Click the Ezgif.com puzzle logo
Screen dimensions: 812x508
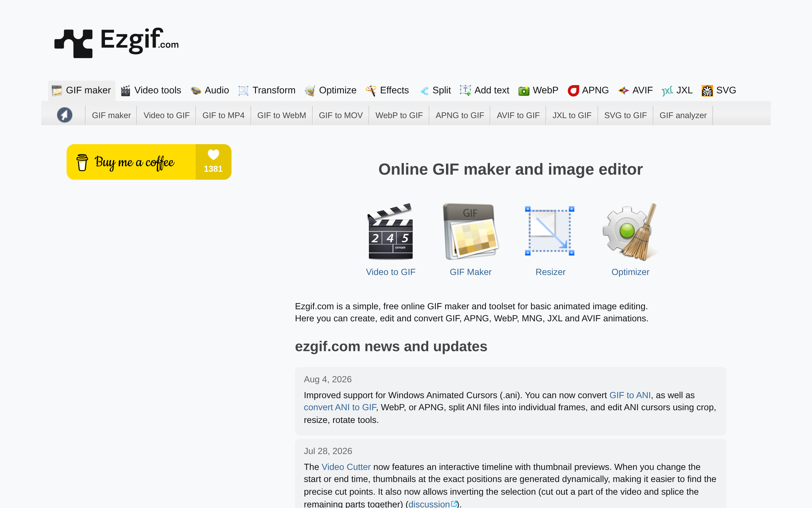(116, 43)
